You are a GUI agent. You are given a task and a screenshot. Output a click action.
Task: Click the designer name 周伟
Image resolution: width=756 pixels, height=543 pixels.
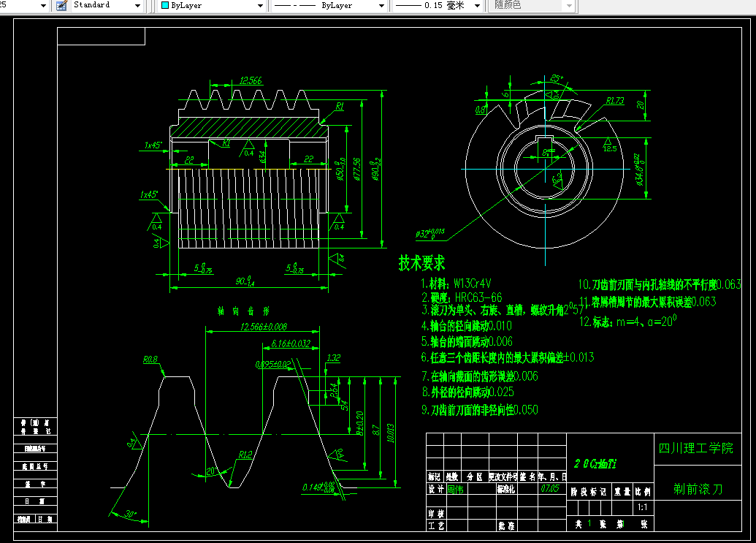click(455, 489)
